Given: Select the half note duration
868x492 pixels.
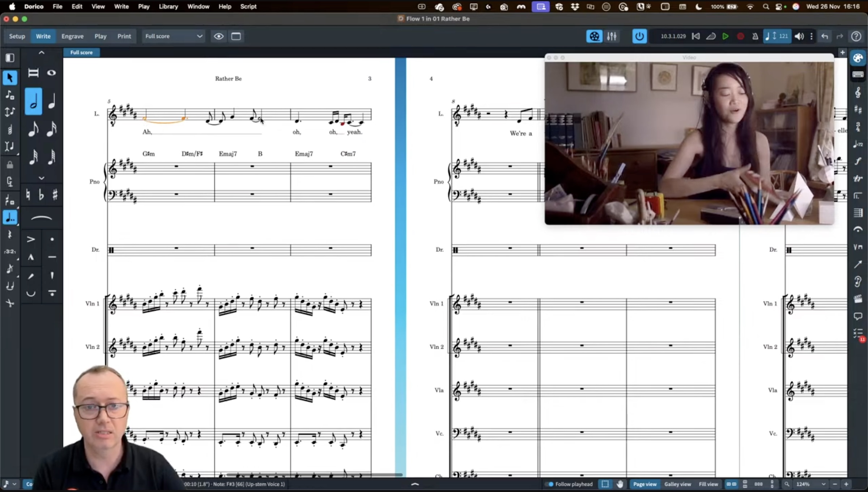Looking at the screenshot, I should point(33,101).
